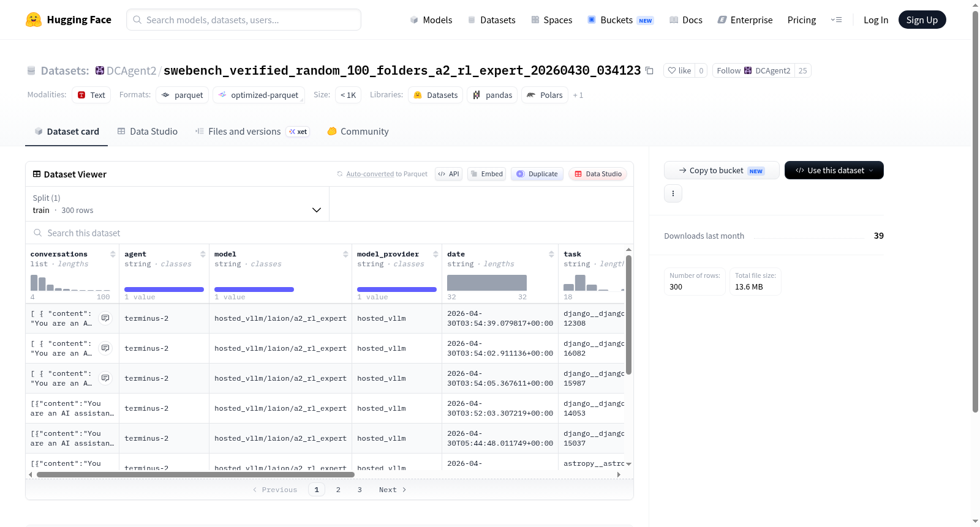The image size is (980, 527).
Task: Click the search magnifier in dataset search
Action: coord(38,233)
